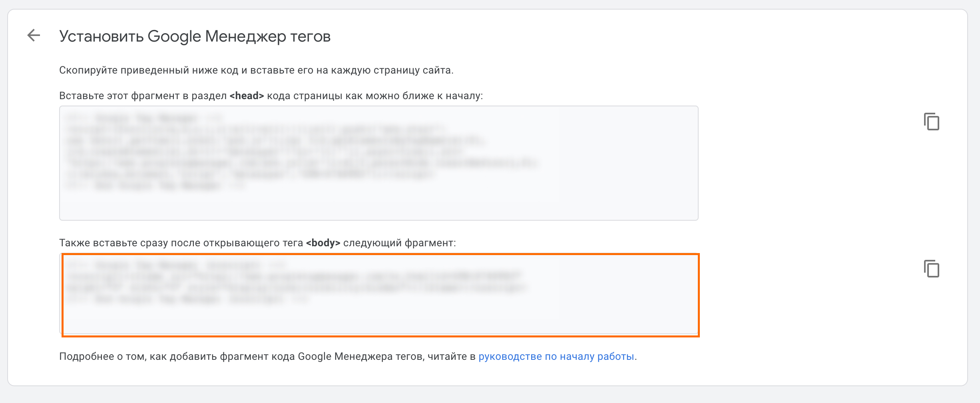
Task: Click the back arrow icon
Action: (34, 36)
